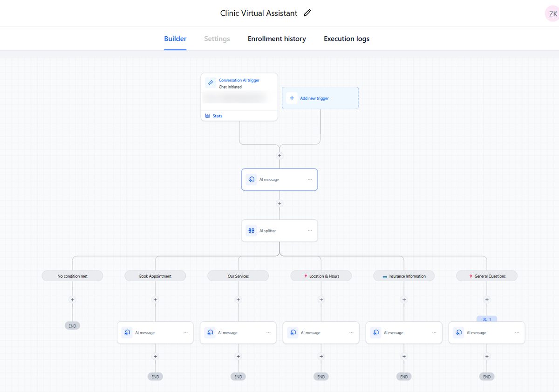
Task: Open options for General Questions AI message
Action: tap(517, 332)
